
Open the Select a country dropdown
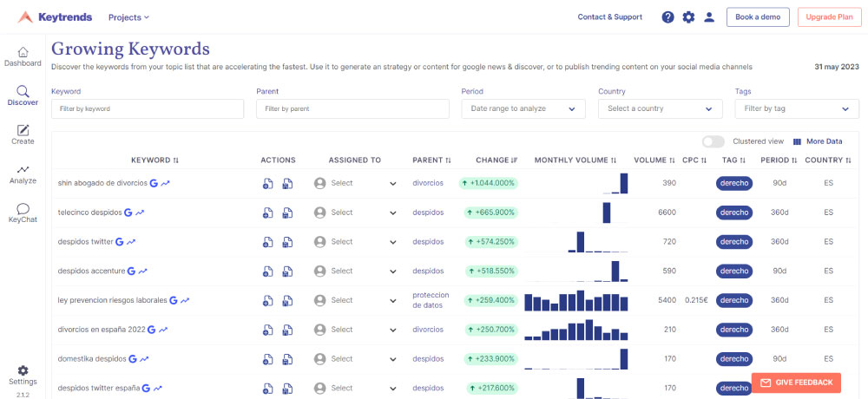[x=660, y=109]
